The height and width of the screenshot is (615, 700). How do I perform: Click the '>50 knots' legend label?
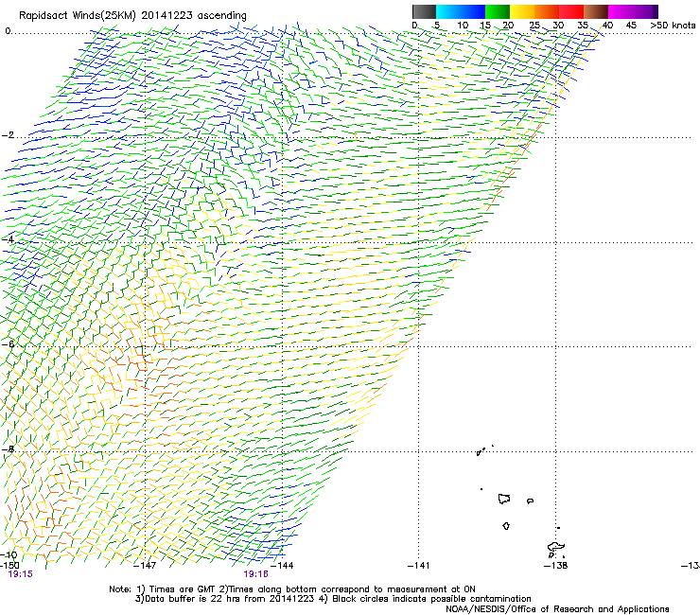pos(673,26)
